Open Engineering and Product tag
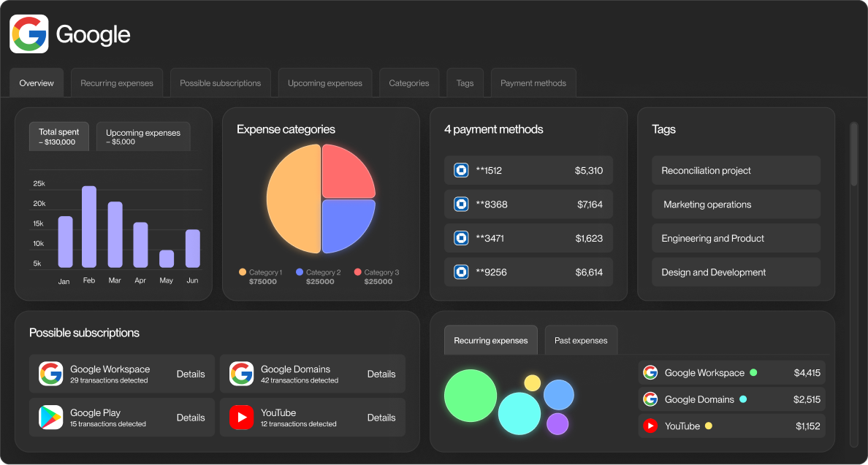 pyautogui.click(x=736, y=238)
